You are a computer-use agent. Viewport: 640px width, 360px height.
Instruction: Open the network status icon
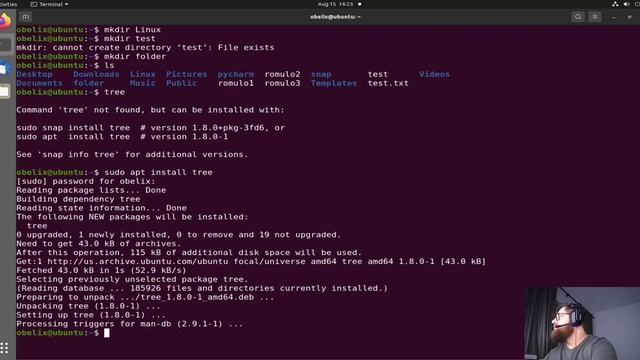615,4
